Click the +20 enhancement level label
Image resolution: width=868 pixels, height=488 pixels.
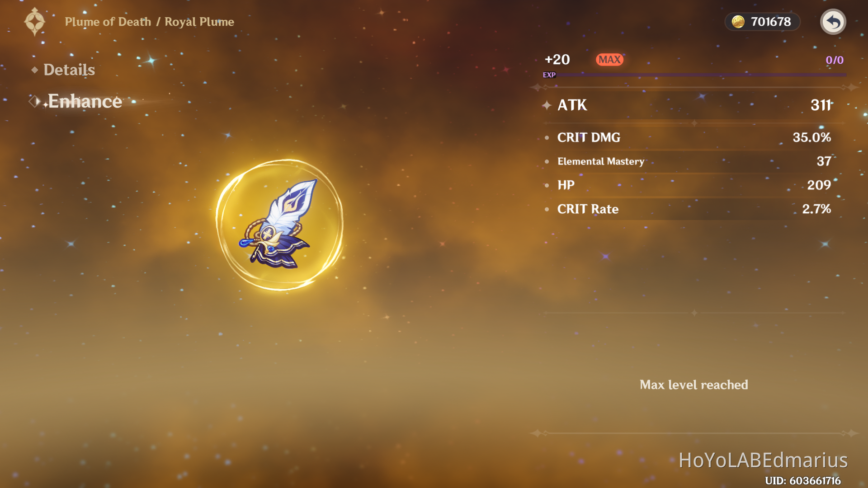click(x=557, y=60)
